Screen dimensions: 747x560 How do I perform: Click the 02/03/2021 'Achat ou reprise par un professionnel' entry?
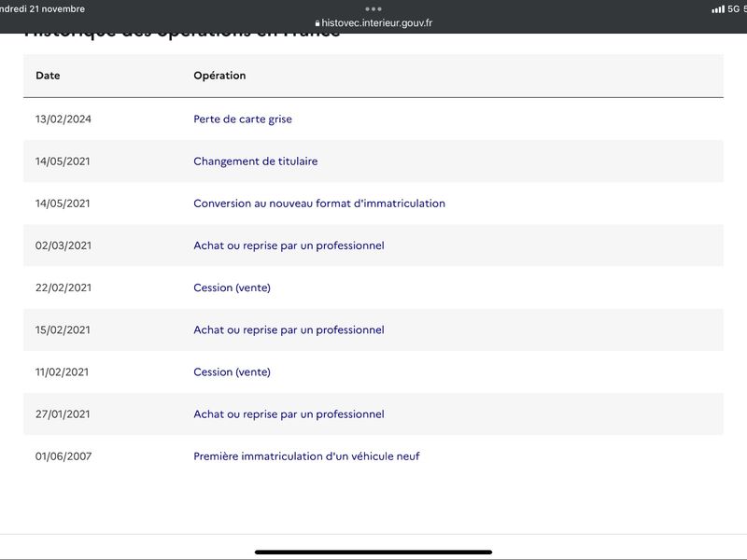[x=289, y=245]
